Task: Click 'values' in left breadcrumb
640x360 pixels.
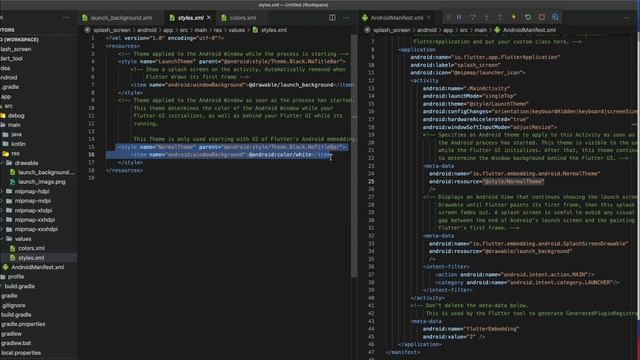Action: (x=237, y=30)
